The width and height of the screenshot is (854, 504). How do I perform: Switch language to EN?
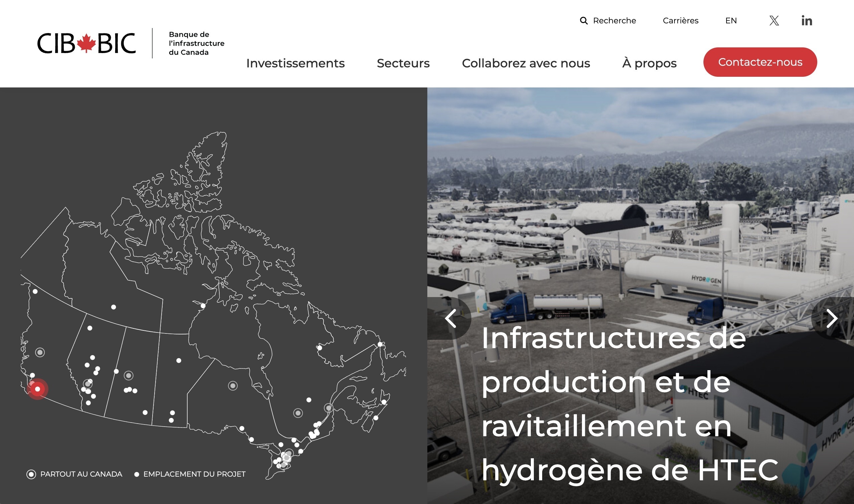click(x=731, y=21)
